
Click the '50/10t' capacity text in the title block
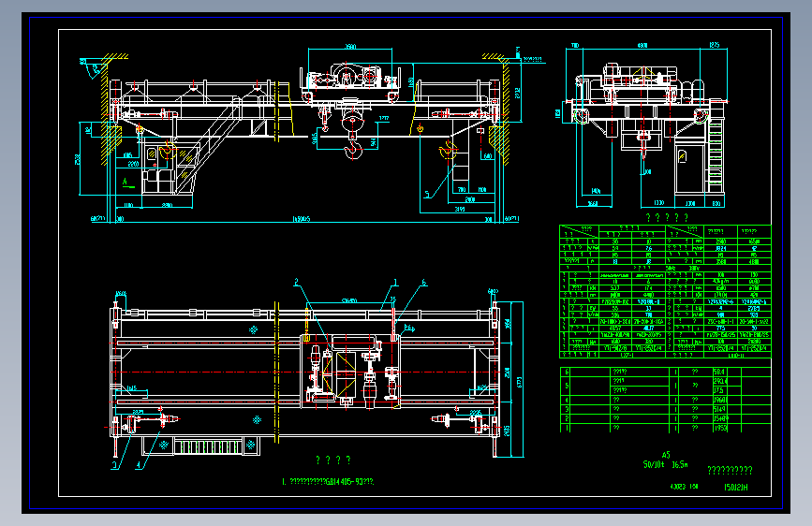[654, 464]
